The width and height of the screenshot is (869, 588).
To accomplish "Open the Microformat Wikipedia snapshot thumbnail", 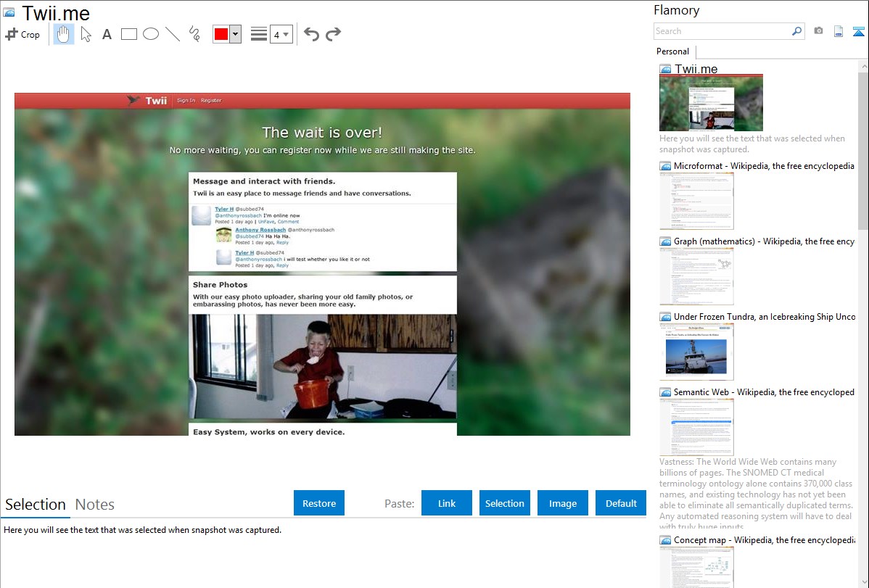I will pyautogui.click(x=696, y=201).
